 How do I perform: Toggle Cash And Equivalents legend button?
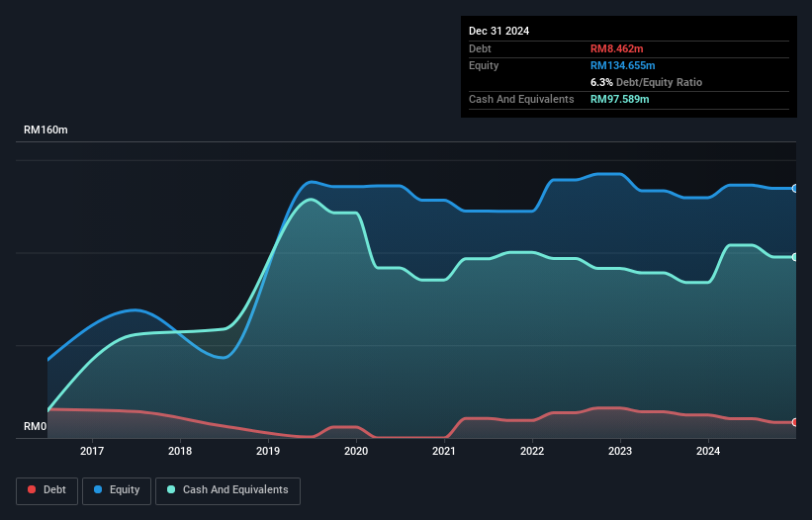coord(227,490)
